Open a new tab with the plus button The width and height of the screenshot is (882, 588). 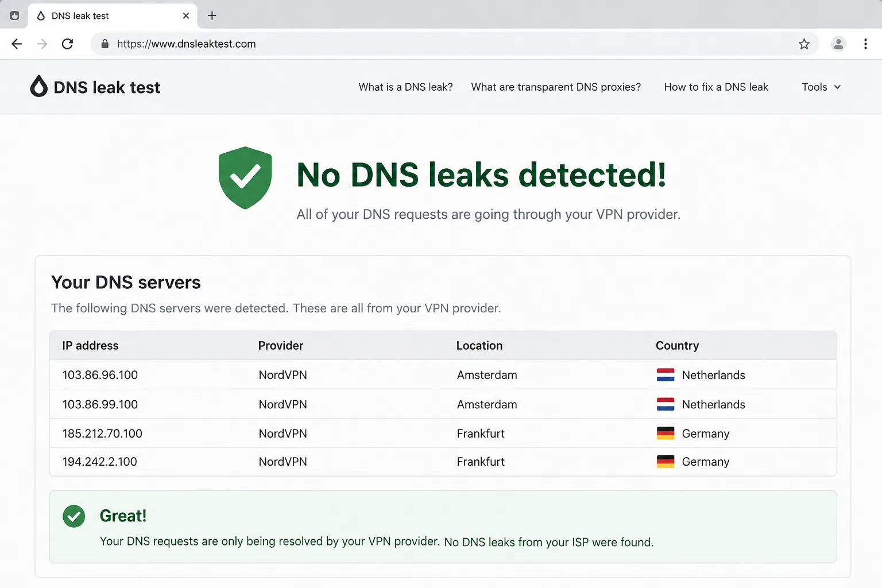[x=212, y=16]
